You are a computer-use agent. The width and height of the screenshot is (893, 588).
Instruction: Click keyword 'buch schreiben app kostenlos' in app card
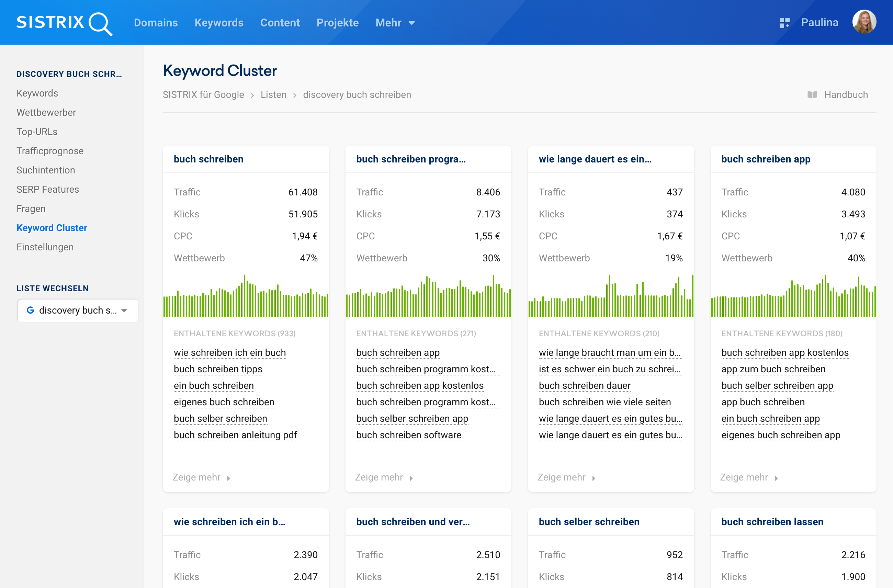[785, 352]
